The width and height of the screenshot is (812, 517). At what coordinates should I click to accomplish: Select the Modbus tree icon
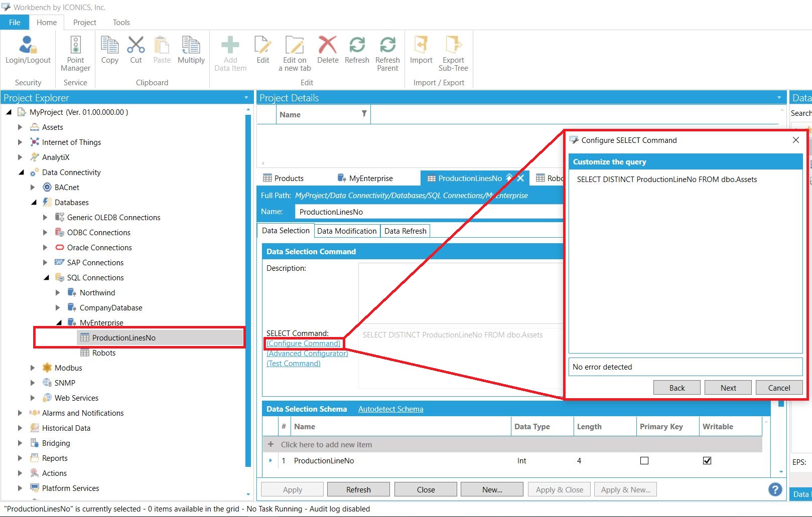point(47,368)
